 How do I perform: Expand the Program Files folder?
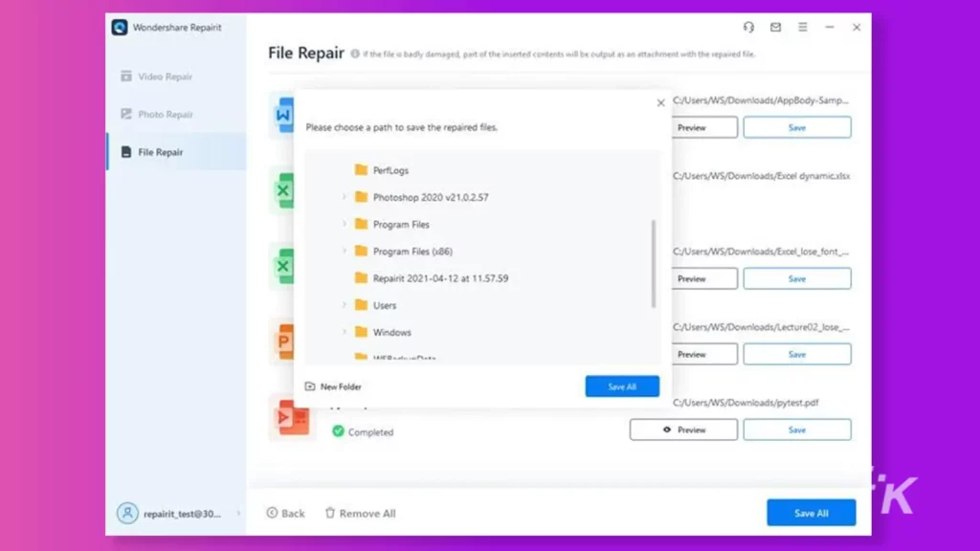(344, 224)
